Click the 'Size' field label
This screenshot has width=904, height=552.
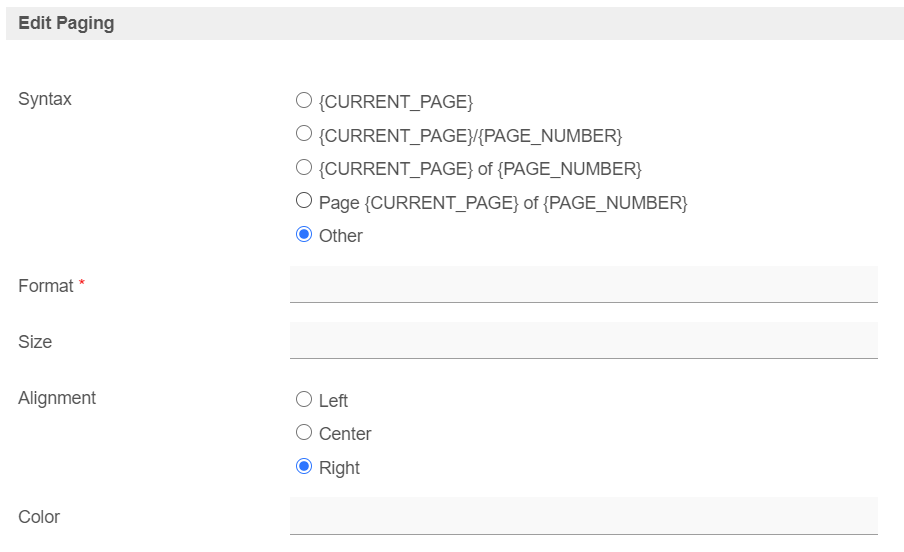pyautogui.click(x=35, y=342)
